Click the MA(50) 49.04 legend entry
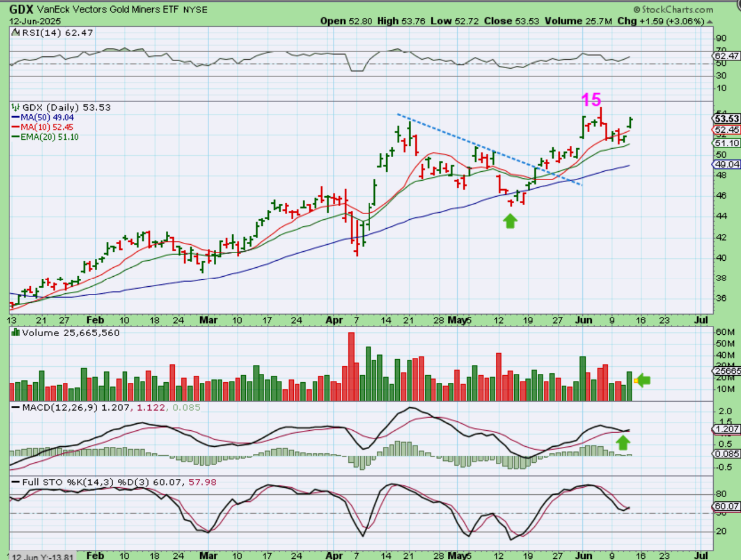The height and width of the screenshot is (560, 741). pos(48,117)
